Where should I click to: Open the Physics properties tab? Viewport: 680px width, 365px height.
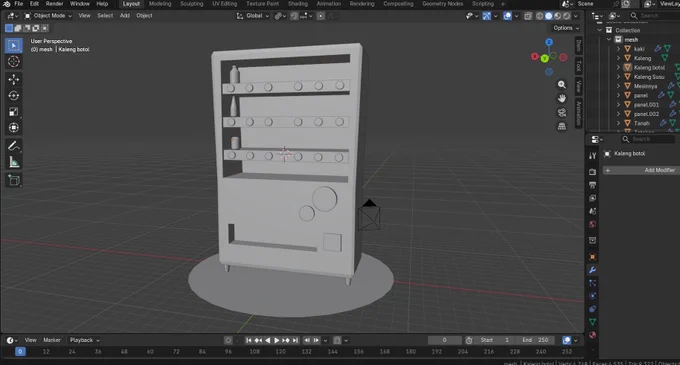point(592,296)
